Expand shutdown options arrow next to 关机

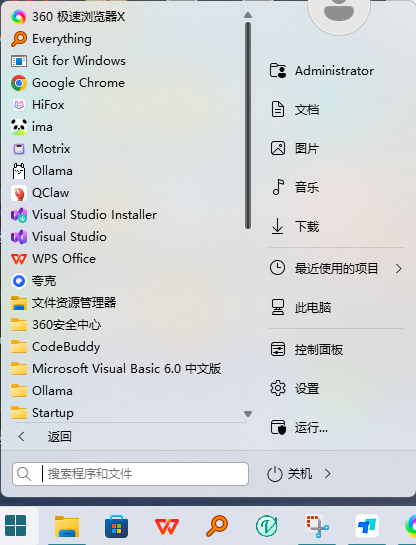pos(327,473)
